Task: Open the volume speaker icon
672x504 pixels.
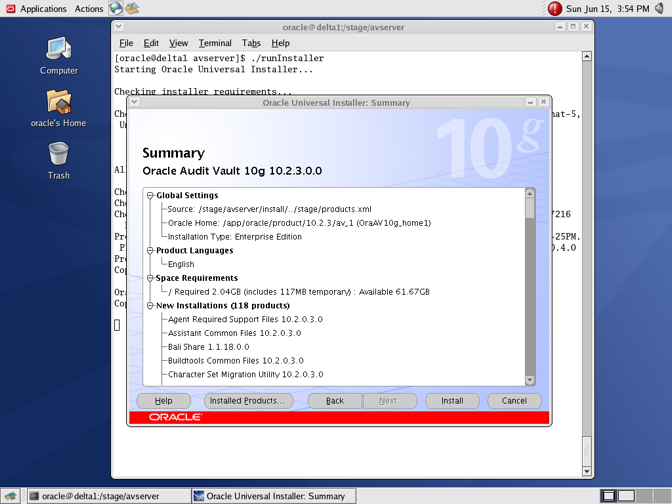Action: pos(659,8)
